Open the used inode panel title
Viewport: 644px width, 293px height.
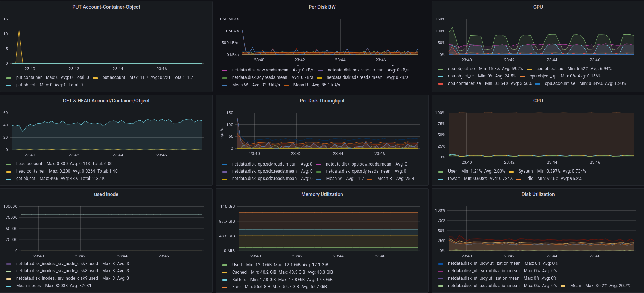point(106,194)
